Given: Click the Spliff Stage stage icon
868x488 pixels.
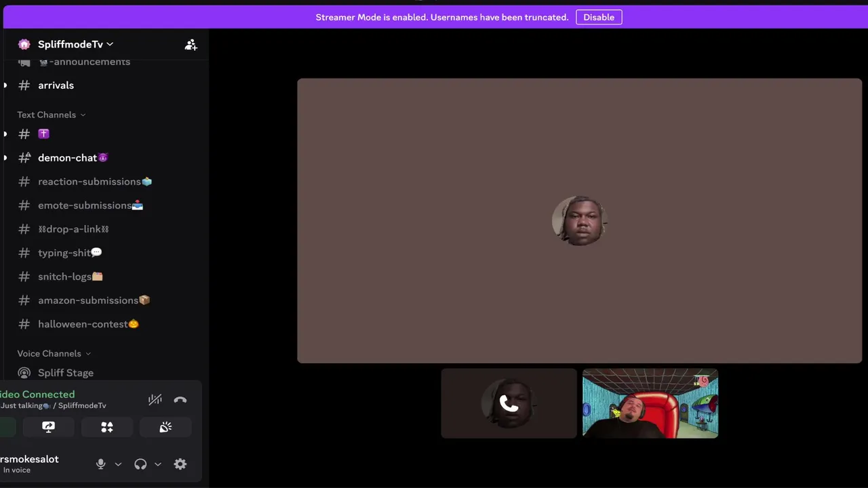Looking at the screenshot, I should 24,373.
